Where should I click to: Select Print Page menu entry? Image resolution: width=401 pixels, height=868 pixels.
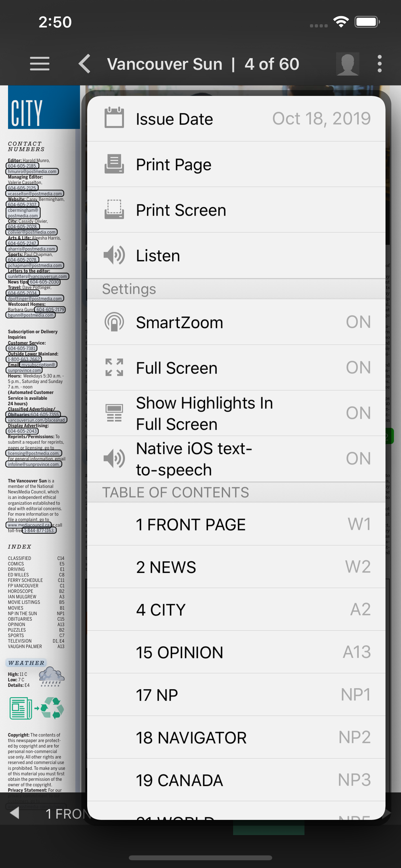click(236, 164)
